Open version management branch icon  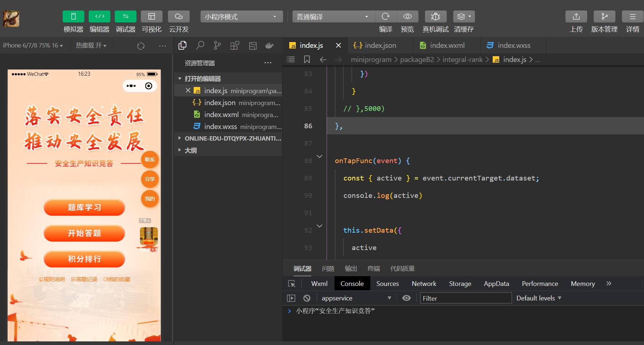pos(604,17)
